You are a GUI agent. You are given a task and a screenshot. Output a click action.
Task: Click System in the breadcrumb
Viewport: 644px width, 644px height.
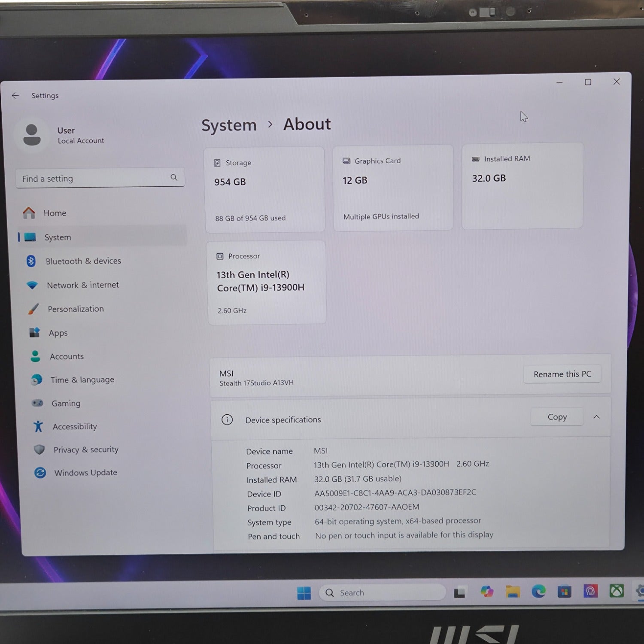pos(229,125)
